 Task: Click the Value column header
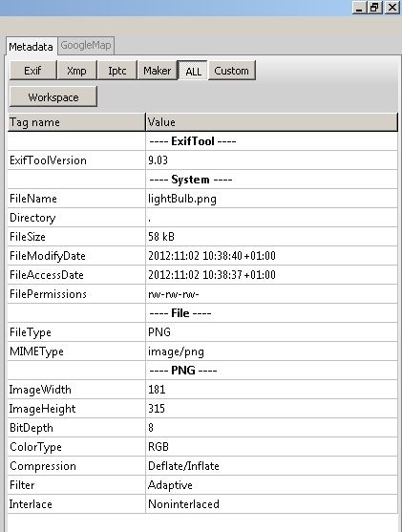(271, 122)
